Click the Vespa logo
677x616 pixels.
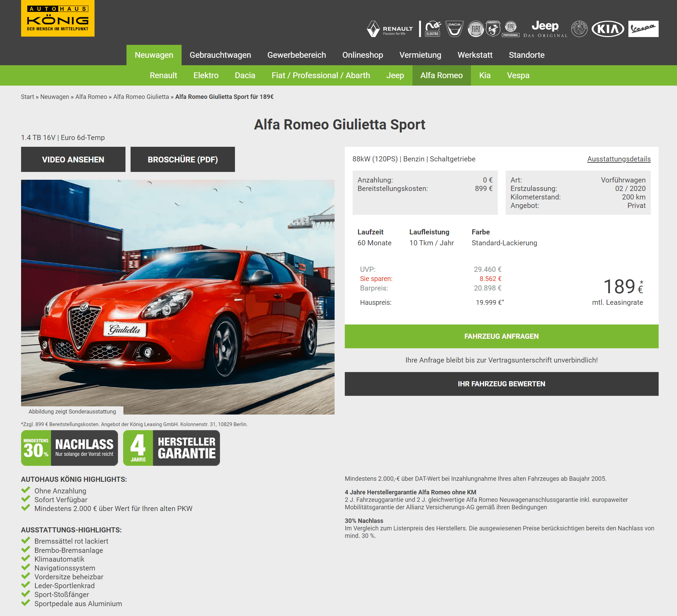(643, 29)
